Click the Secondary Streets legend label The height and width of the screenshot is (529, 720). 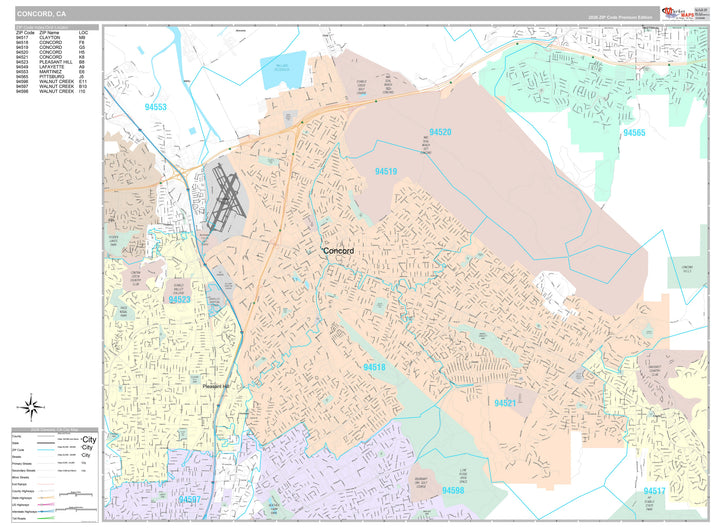tap(24, 471)
